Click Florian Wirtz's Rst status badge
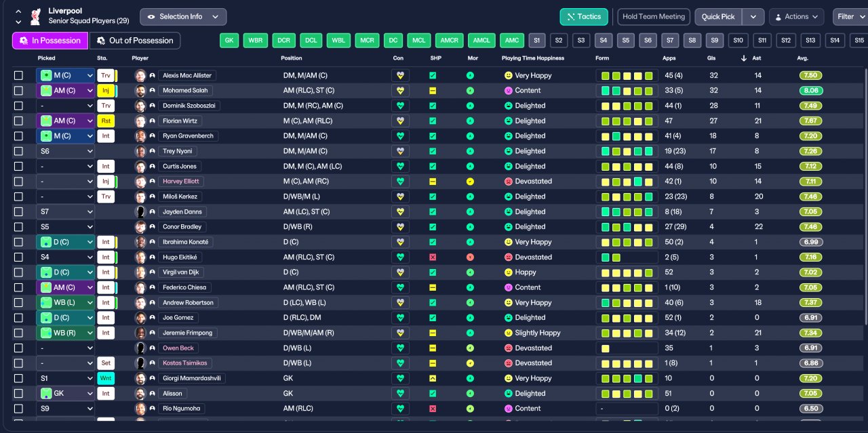Image resolution: width=868 pixels, height=433 pixels. click(105, 121)
